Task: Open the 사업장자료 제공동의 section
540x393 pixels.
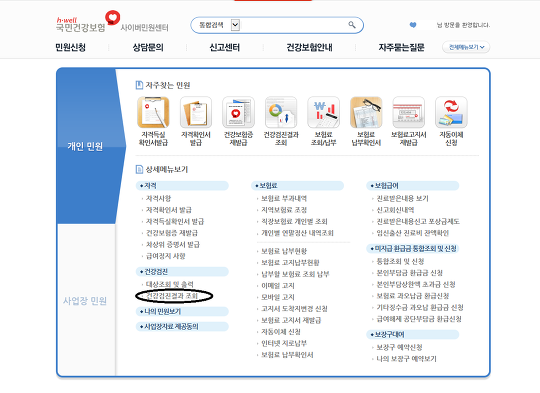Action: coord(182,326)
